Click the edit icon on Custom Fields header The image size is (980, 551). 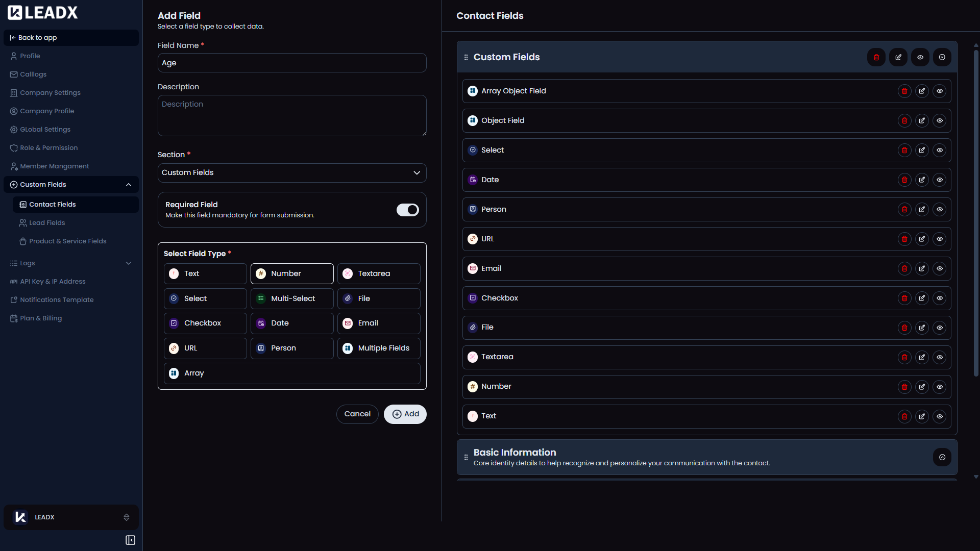tap(898, 57)
